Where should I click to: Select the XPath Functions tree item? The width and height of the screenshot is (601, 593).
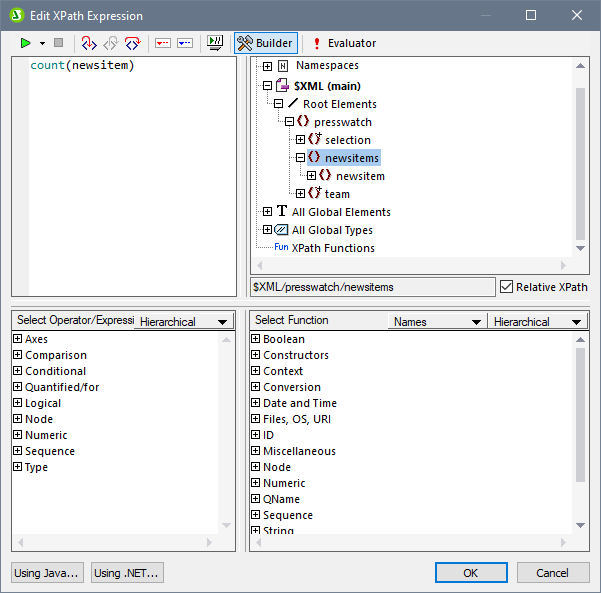tap(332, 248)
